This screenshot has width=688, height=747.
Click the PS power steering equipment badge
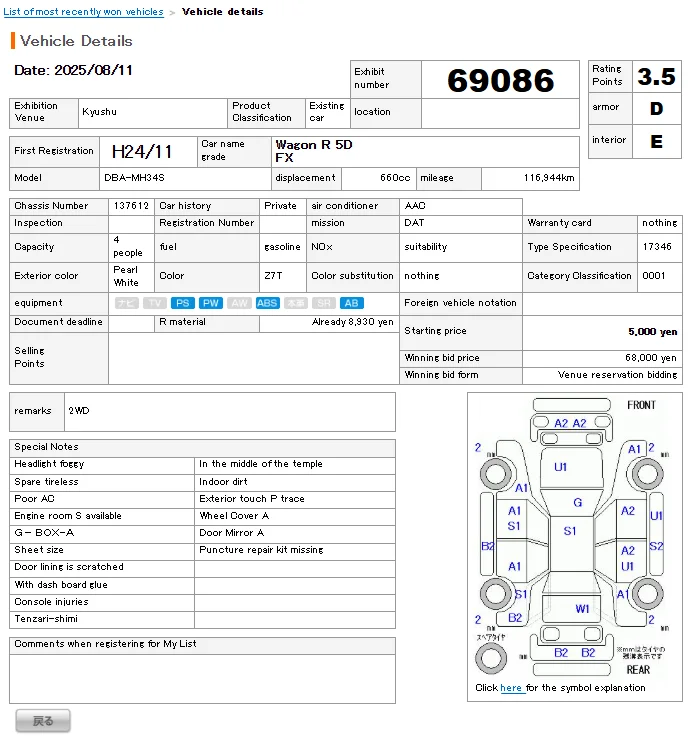(182, 303)
